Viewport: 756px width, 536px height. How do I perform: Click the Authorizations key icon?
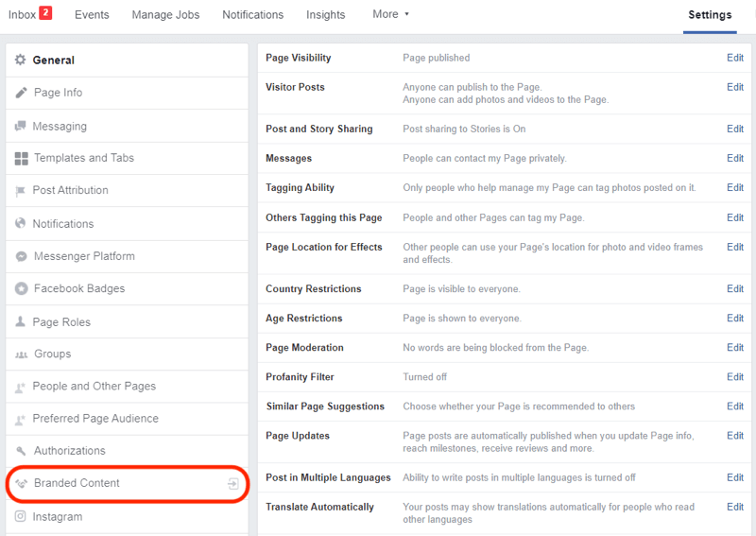[21, 451]
